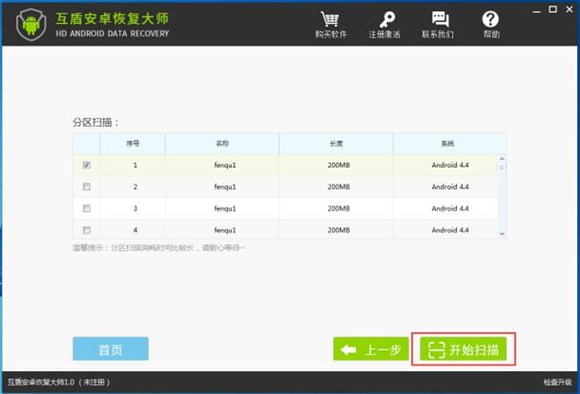
Task: Select fenqu1 name in row 2
Action: (225, 187)
